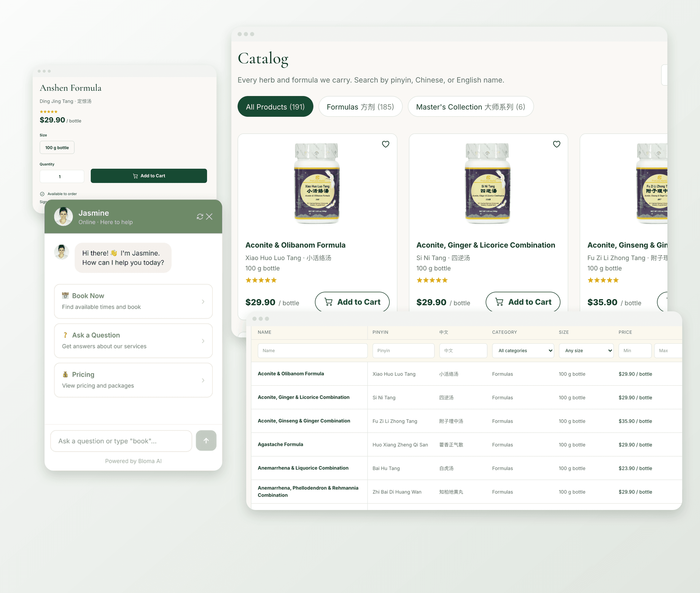Open the Book Now chat option
700x593 pixels.
click(x=133, y=301)
